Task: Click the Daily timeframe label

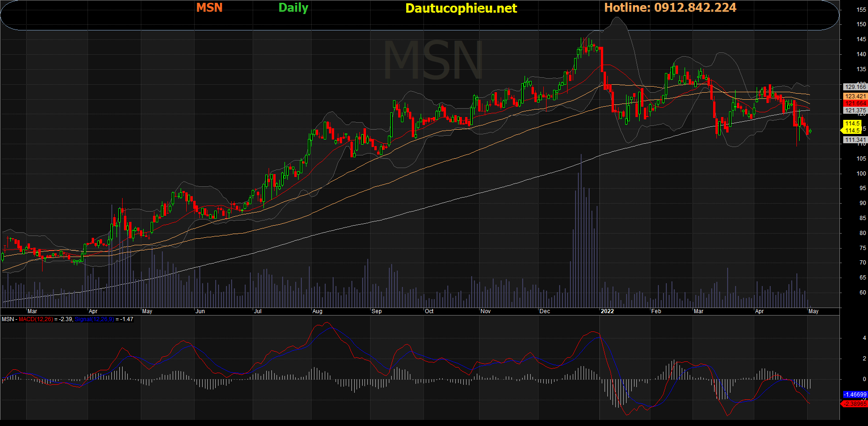Action: [x=293, y=7]
